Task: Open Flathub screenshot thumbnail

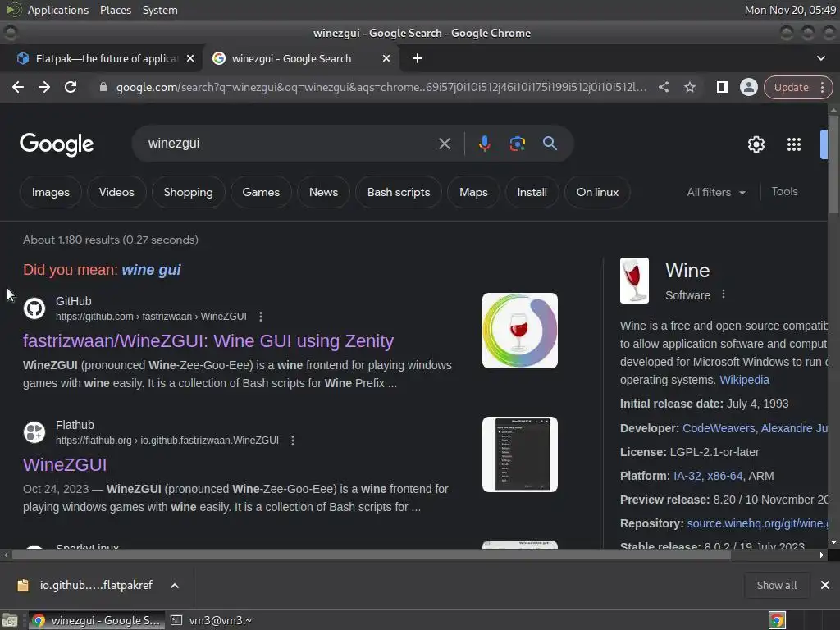Action: (519, 454)
